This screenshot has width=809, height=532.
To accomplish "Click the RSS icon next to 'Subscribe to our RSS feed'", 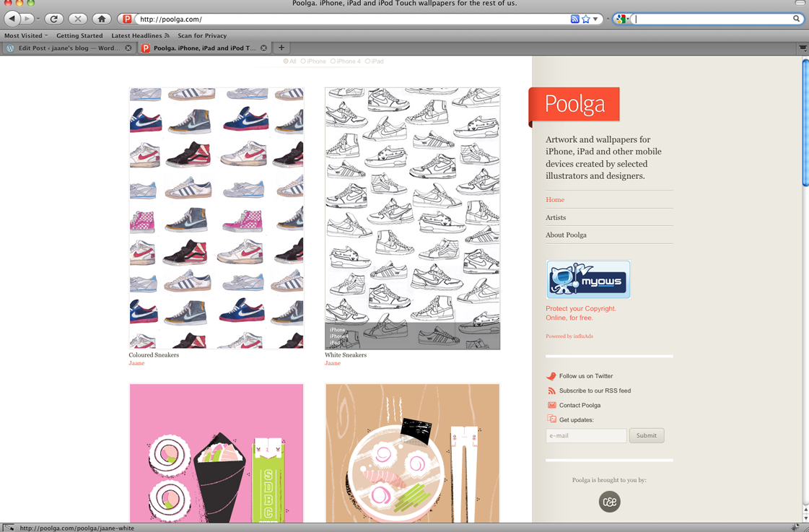I will [x=551, y=390].
